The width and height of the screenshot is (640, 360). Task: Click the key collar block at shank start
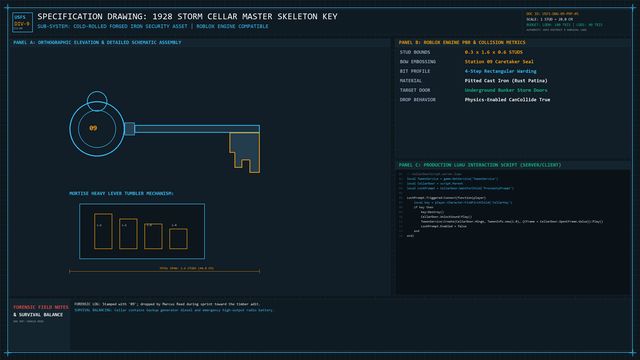[x=130, y=129]
